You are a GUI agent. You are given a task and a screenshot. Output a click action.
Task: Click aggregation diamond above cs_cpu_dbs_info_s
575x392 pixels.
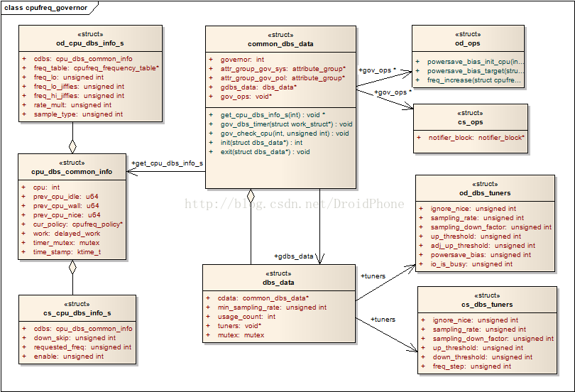pos(72,267)
